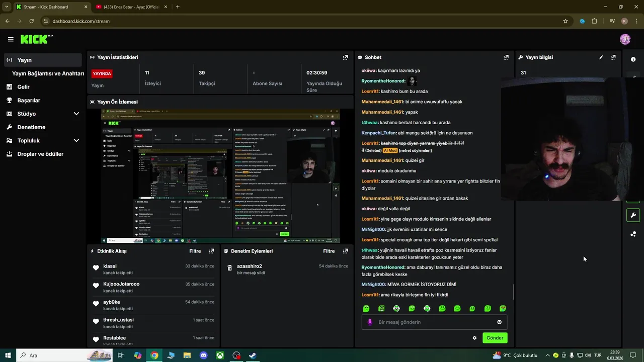Image resolution: width=644 pixels, height=362 pixels.
Task: Open the hamburger navigation menu
Action: pos(11,39)
